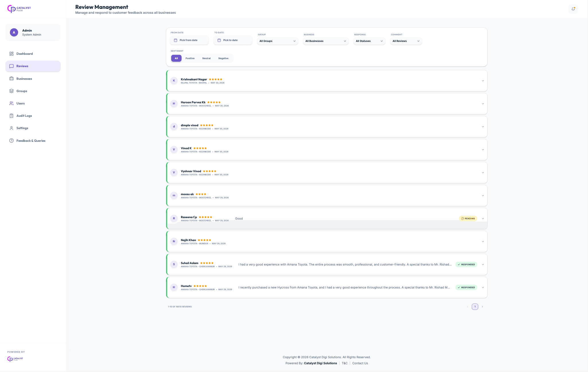The height and width of the screenshot is (372, 588).
Task: Select the All sentiment filter
Action: [176, 58]
